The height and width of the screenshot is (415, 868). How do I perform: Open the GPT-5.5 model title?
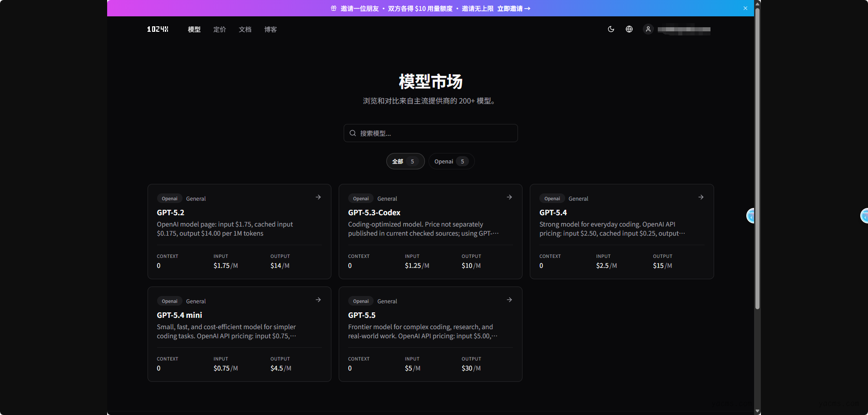362,315
